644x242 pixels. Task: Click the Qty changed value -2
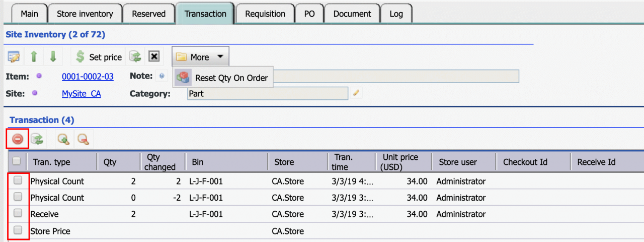177,198
